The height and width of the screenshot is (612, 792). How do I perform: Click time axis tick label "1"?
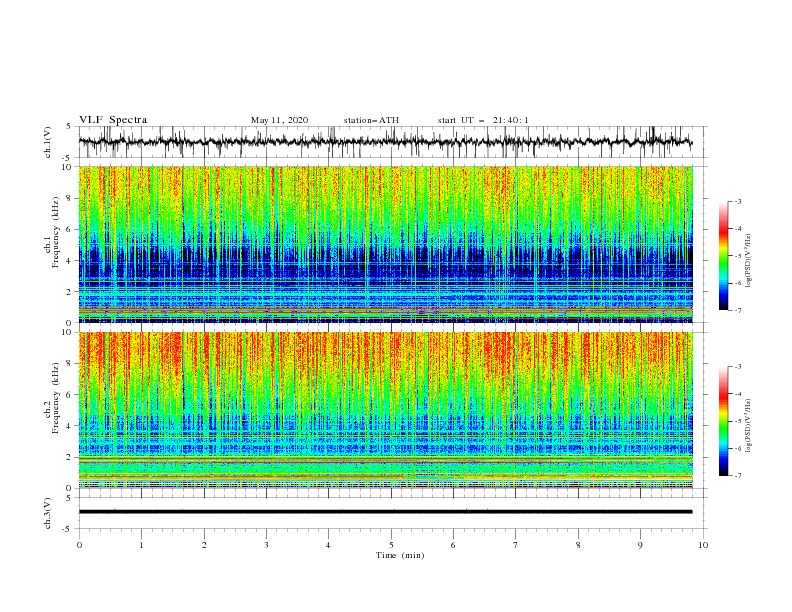(141, 545)
